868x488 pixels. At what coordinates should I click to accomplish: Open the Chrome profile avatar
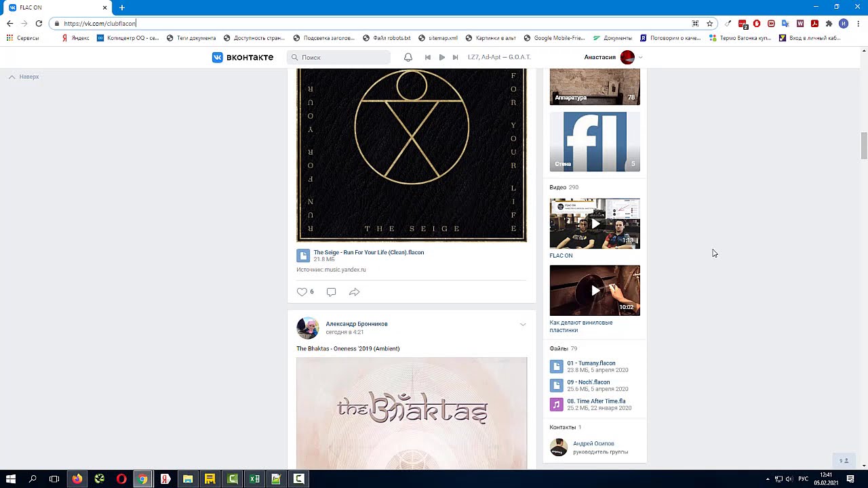(844, 23)
